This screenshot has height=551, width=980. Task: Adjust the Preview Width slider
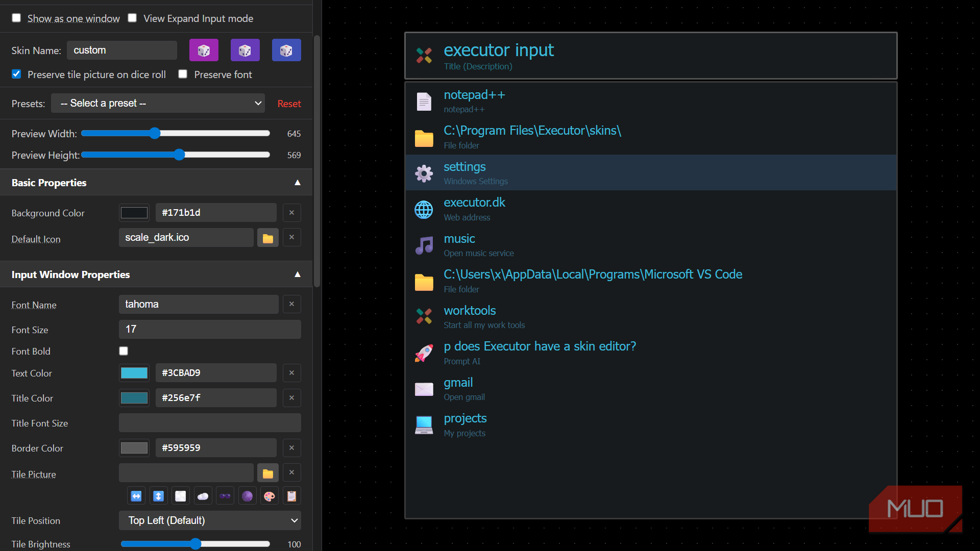pos(175,133)
